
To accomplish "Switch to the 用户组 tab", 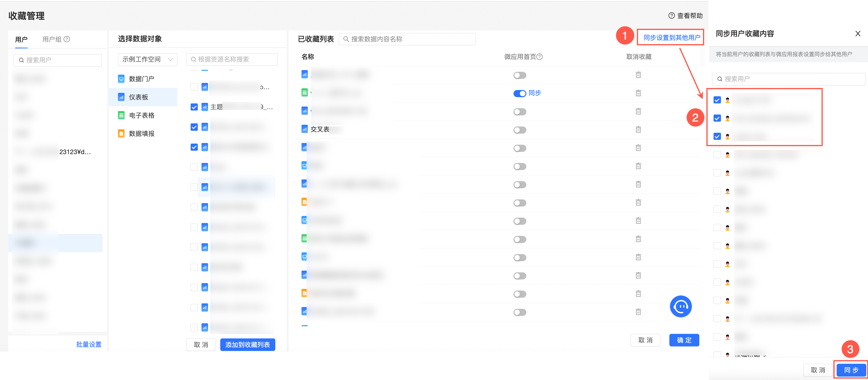I will [x=52, y=39].
